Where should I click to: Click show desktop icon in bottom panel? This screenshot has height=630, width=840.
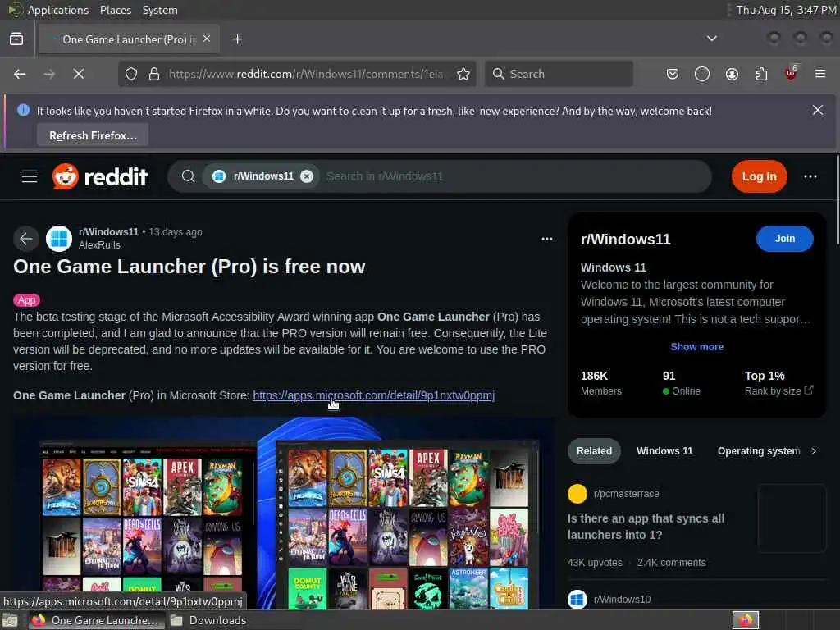pos(10,620)
